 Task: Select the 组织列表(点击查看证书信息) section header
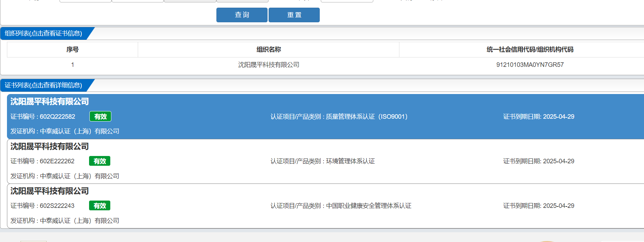coord(43,33)
